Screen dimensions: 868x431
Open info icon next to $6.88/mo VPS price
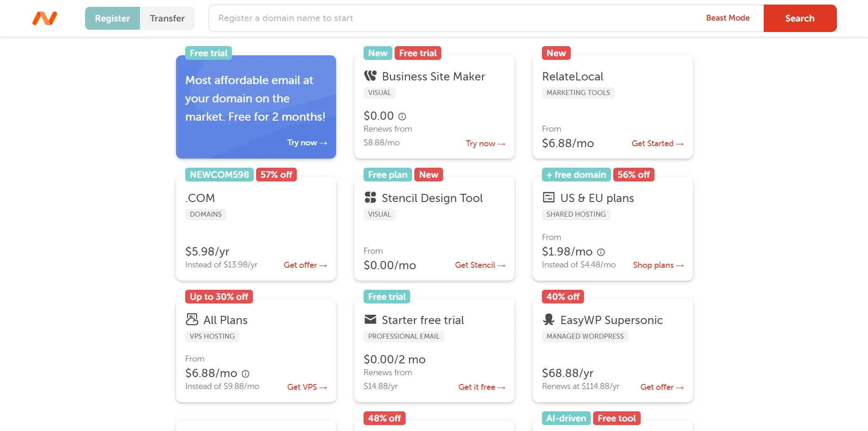click(x=246, y=374)
